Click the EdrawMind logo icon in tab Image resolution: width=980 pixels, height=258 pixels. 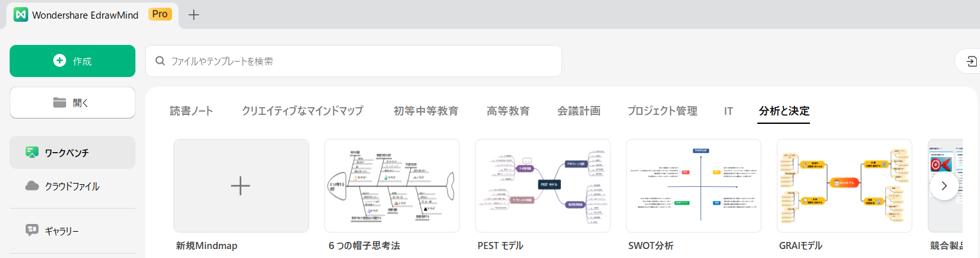tap(21, 15)
